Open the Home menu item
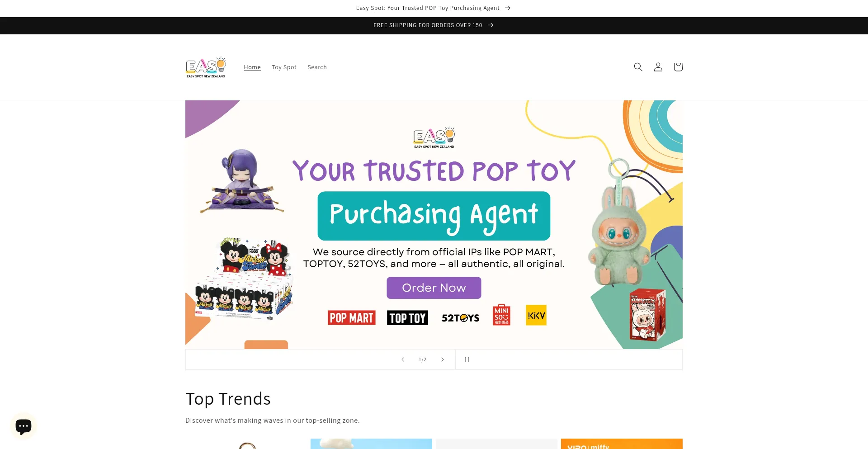Viewport: 868px width, 449px height. (x=252, y=67)
